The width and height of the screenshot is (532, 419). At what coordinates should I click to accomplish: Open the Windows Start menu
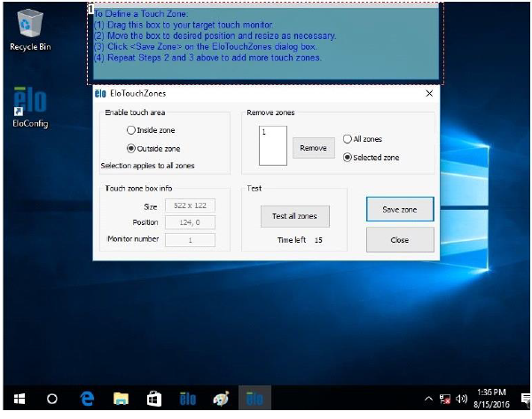(20, 399)
